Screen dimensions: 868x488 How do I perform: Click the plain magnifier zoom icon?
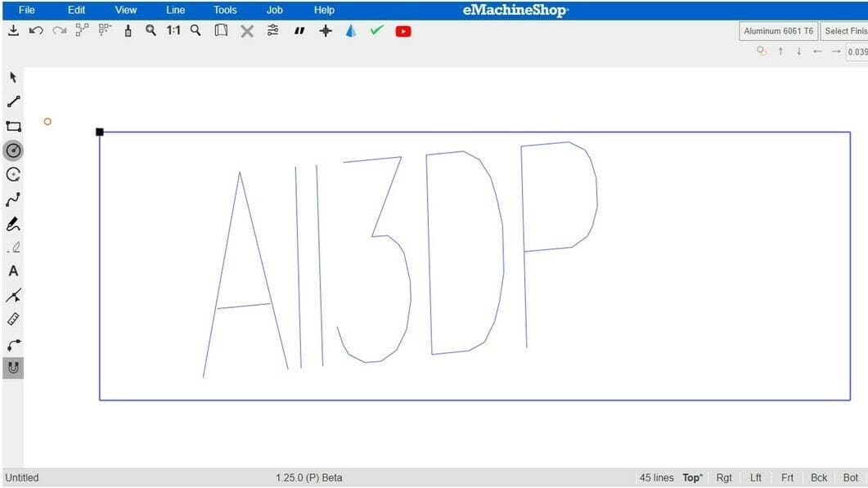point(196,30)
